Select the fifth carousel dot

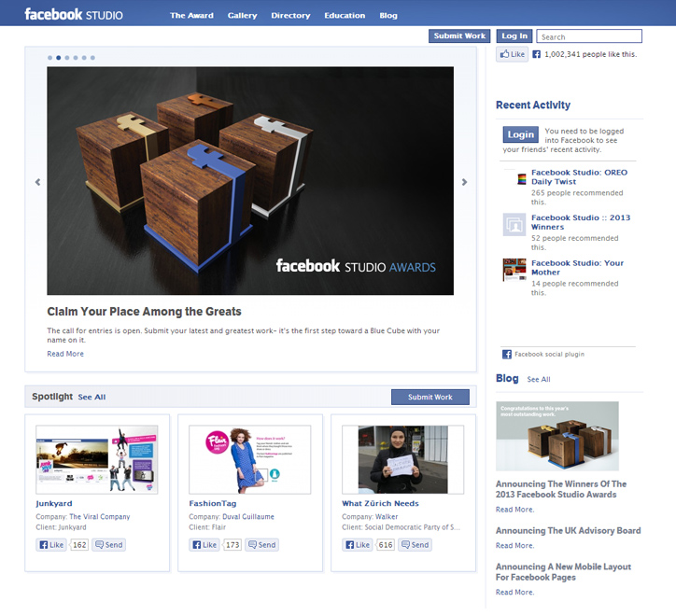click(84, 57)
